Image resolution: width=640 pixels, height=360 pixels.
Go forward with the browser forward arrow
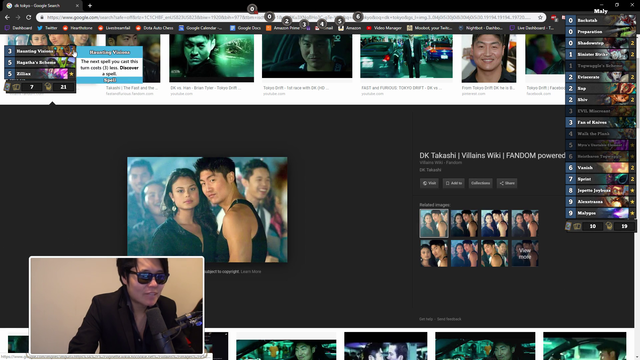18,18
